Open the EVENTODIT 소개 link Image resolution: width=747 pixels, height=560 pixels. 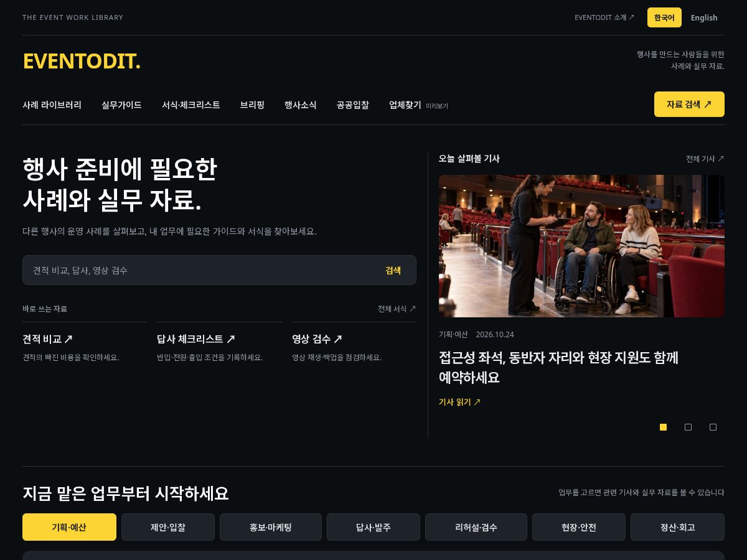click(604, 17)
